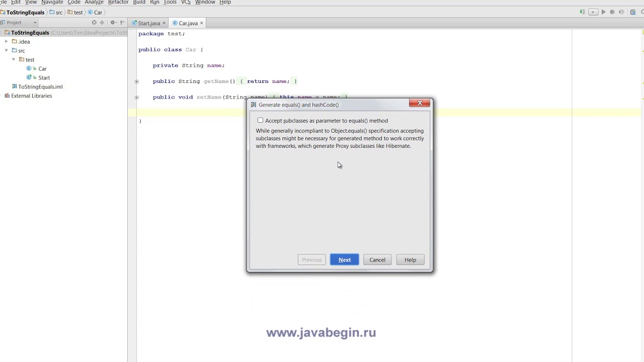Click Make Project icon in toolbar
The width and height of the screenshot is (644, 362).
click(583, 12)
